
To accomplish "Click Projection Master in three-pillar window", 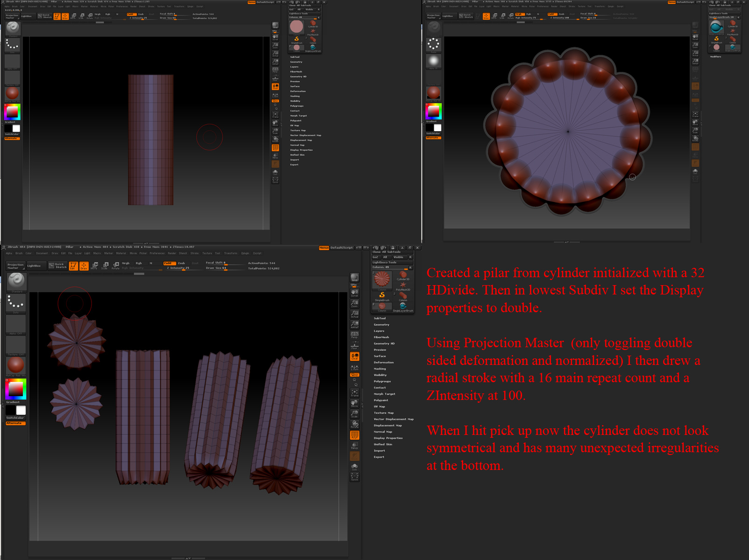I will click(15, 266).
